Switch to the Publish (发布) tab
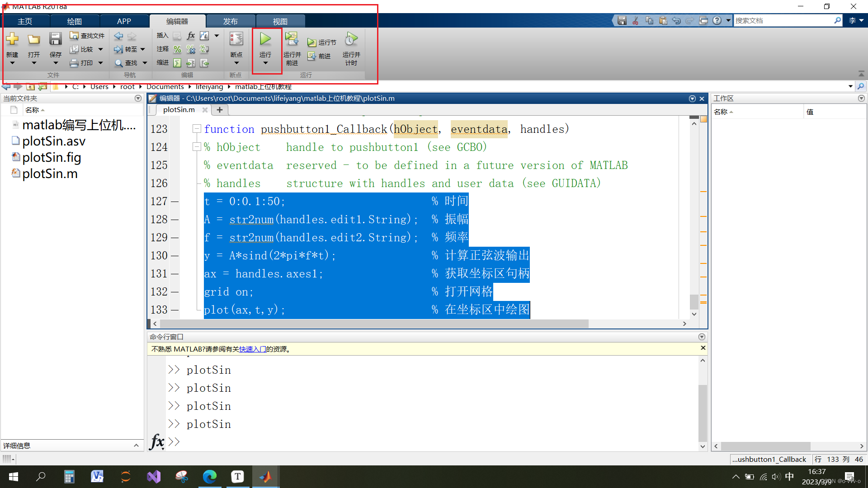 230,21
